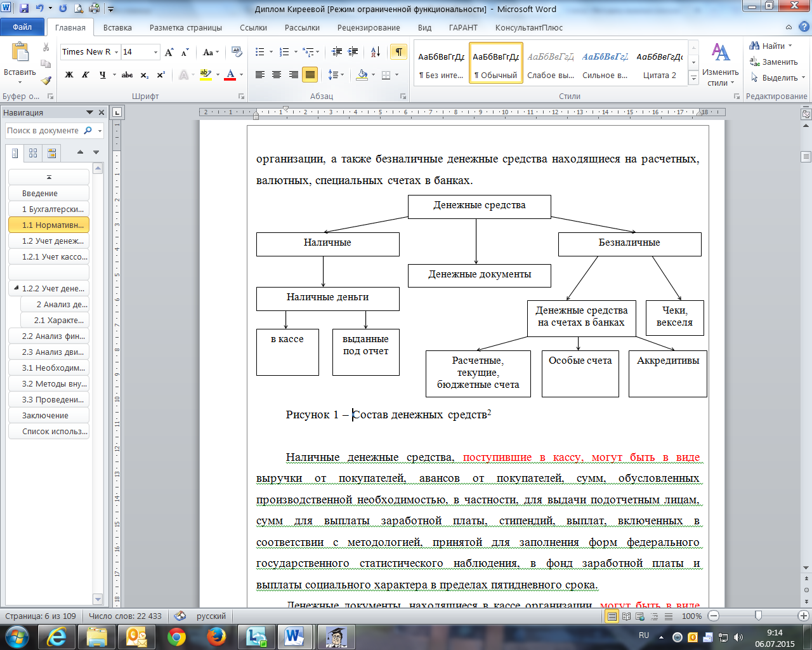Collapse the 1.2.2 heading in the navigation tree

(16, 288)
